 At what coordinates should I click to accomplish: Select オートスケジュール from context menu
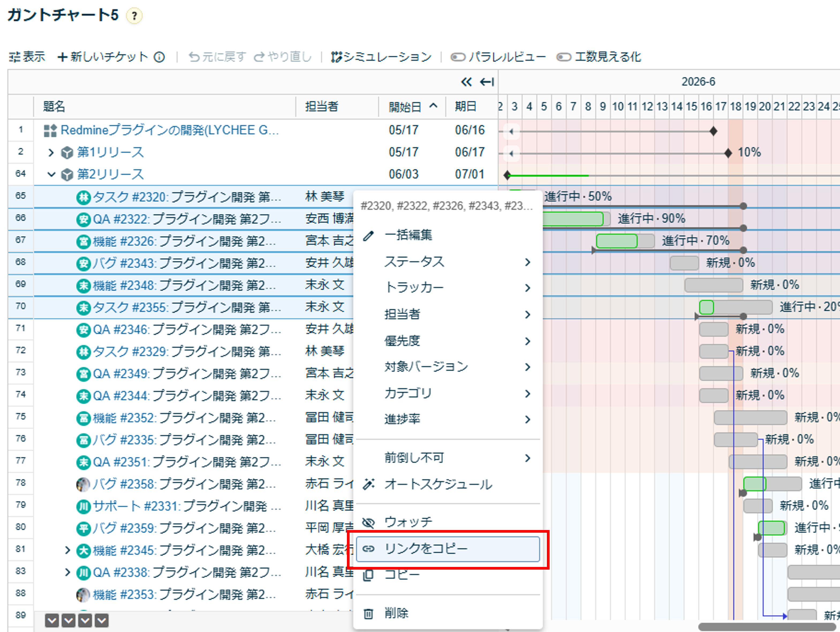click(x=448, y=485)
